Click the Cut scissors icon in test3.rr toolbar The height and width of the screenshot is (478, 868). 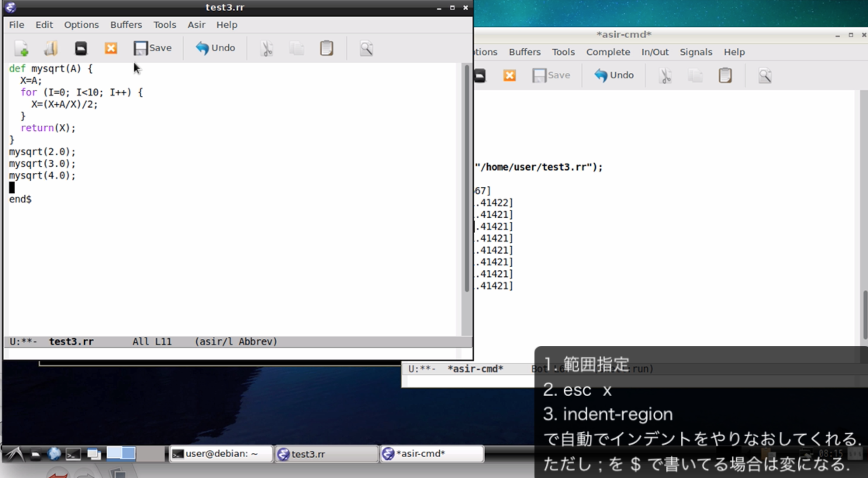266,48
